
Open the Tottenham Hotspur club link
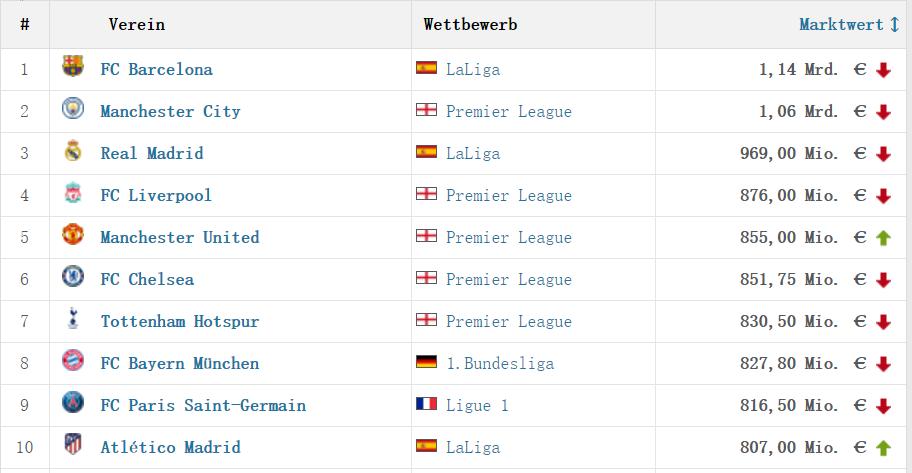click(x=179, y=322)
